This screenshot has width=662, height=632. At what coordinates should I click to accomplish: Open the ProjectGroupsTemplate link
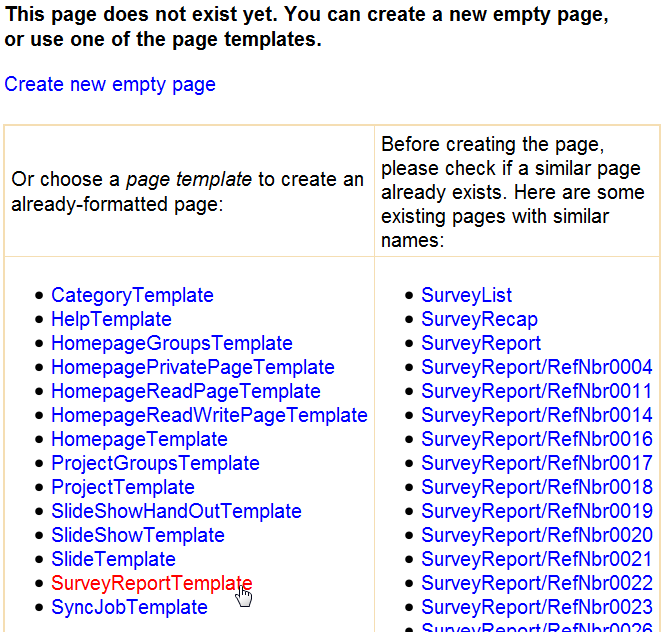point(155,463)
